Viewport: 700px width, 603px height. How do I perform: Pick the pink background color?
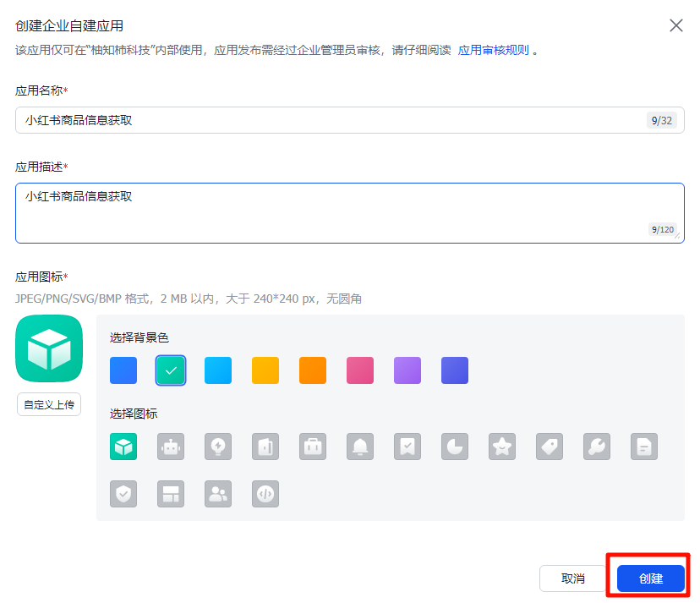(360, 370)
